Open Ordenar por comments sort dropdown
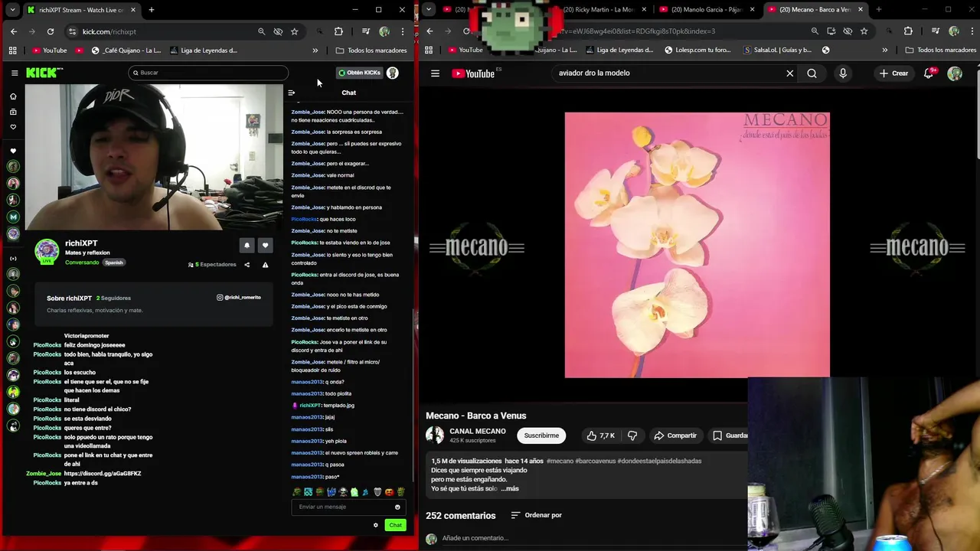 [536, 515]
